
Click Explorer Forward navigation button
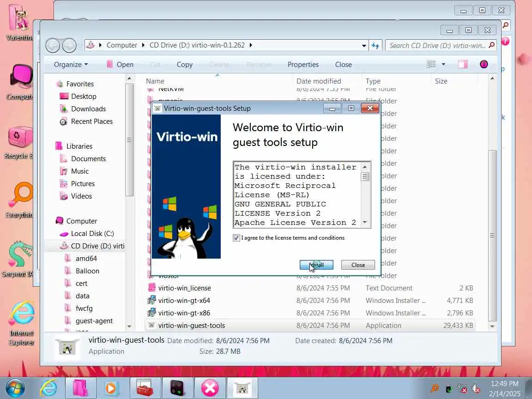(69, 45)
